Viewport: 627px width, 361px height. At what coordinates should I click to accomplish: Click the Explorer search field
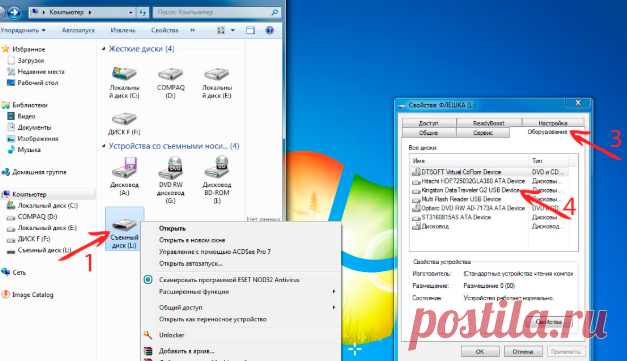[x=216, y=12]
